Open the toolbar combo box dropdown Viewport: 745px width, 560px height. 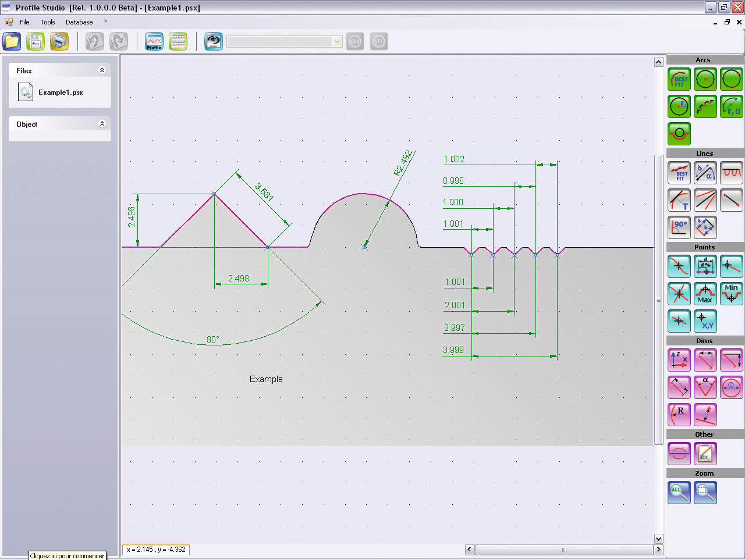point(337,41)
